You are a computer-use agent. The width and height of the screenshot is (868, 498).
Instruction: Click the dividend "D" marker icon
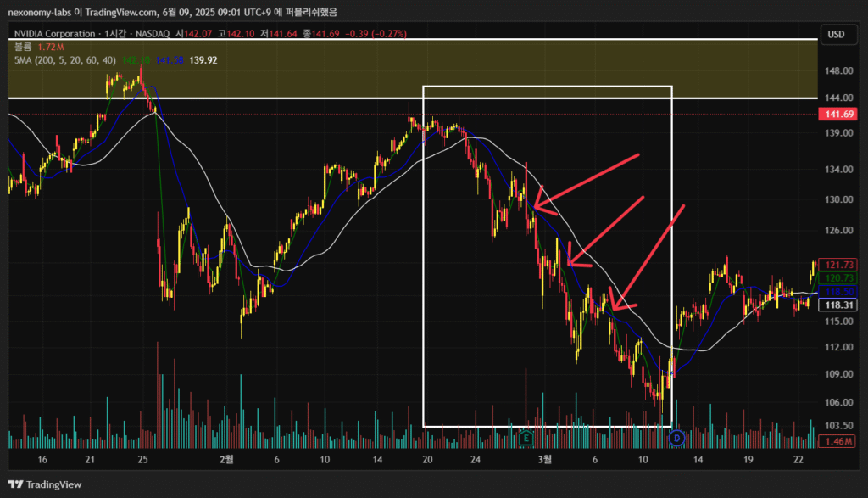tap(676, 438)
